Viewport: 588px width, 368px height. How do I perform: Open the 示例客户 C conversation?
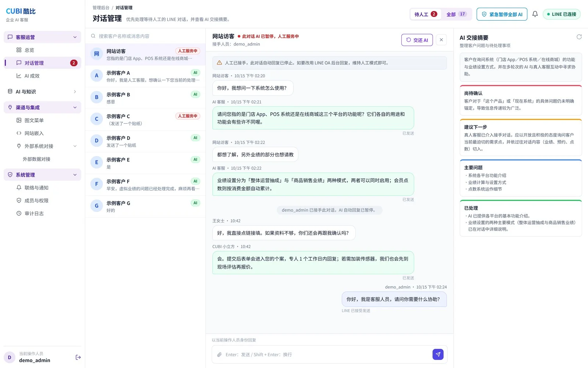pyautogui.click(x=145, y=120)
